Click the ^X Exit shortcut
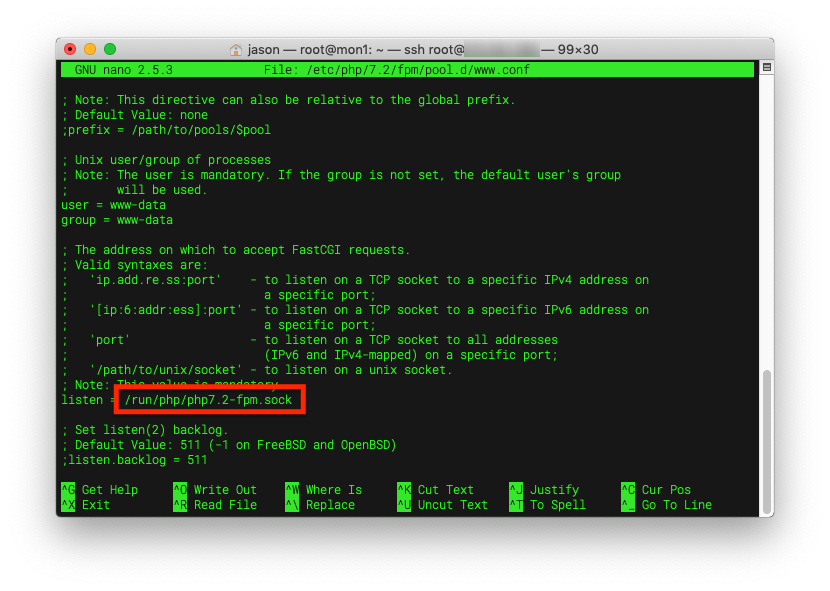The image size is (830, 591). coord(86,505)
